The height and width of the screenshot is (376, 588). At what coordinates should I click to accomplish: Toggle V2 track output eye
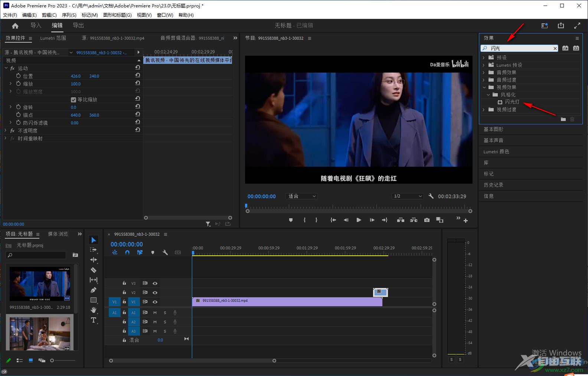tap(155, 292)
